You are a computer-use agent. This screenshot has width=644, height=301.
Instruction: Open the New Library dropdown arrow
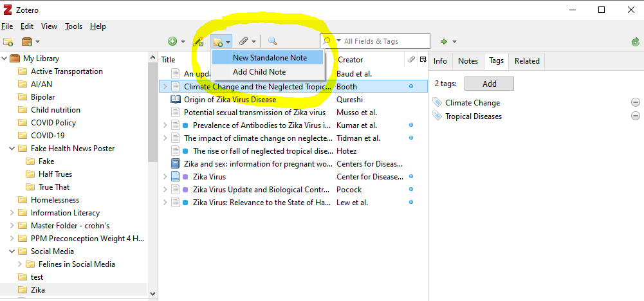tap(38, 41)
